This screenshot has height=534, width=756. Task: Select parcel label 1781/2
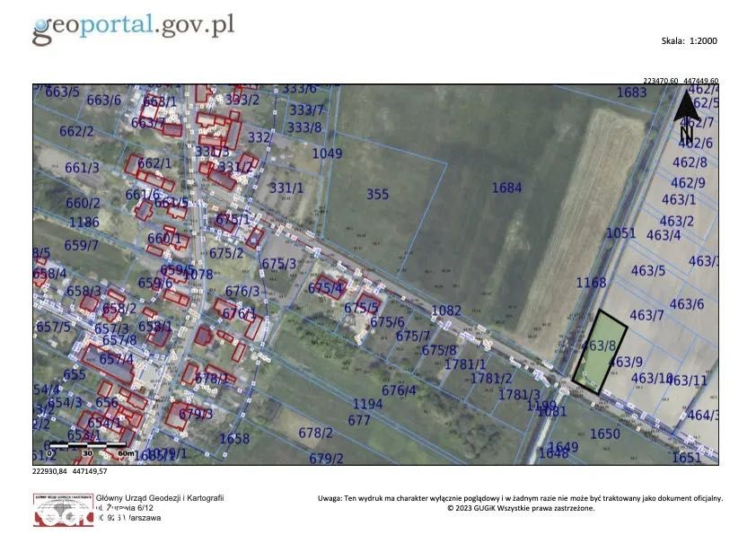point(491,379)
